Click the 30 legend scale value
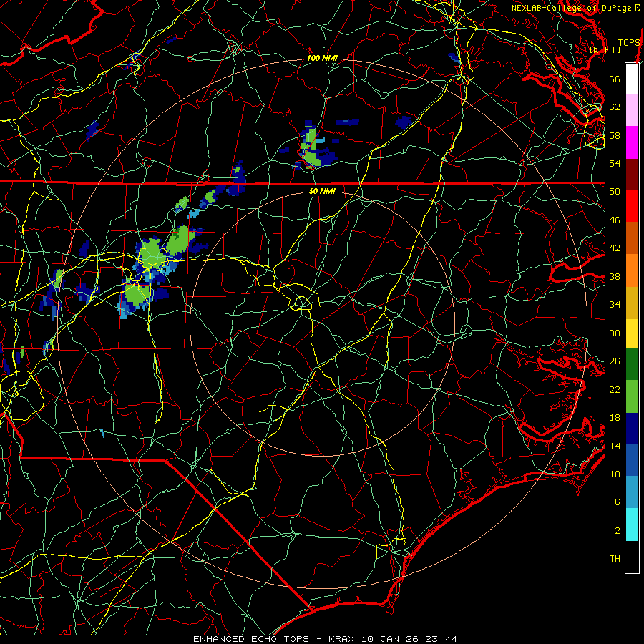Image resolution: width=644 pixels, height=644 pixels. [x=615, y=333]
